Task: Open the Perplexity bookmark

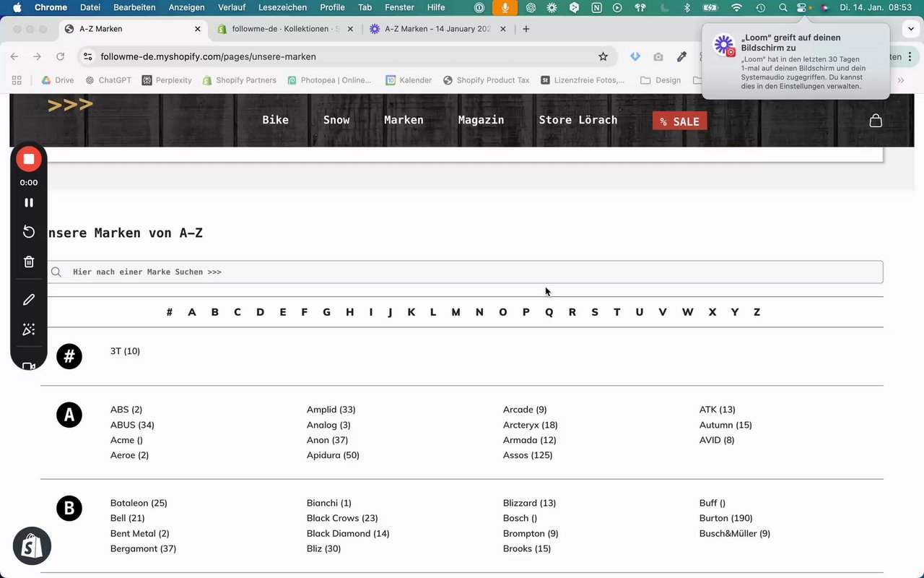Action: [x=167, y=80]
